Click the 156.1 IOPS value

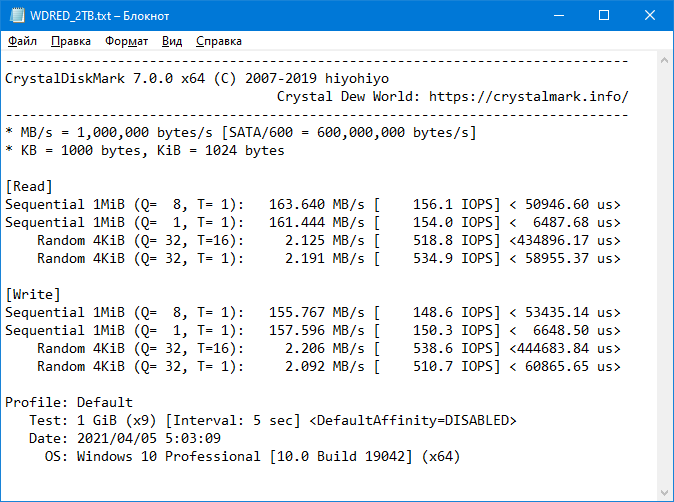(453, 205)
